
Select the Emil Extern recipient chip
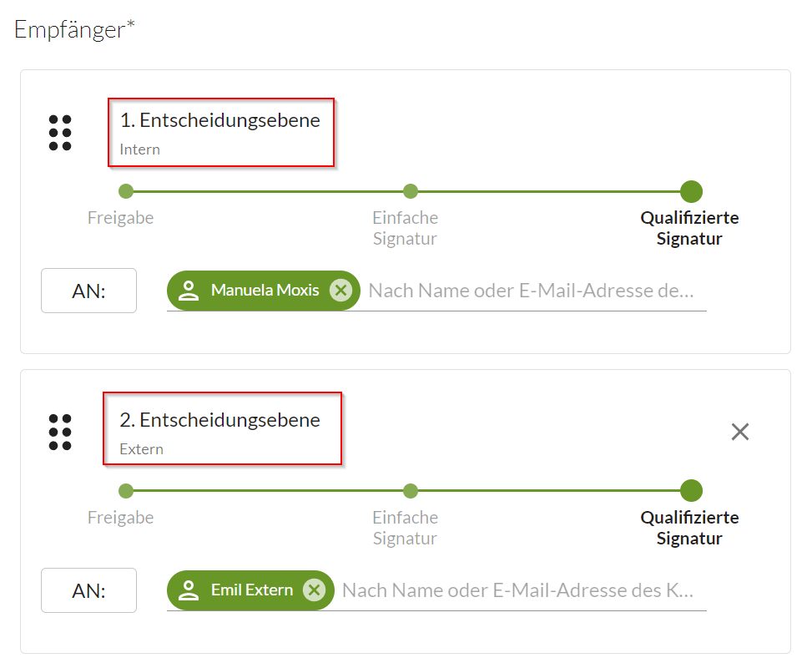(x=251, y=590)
